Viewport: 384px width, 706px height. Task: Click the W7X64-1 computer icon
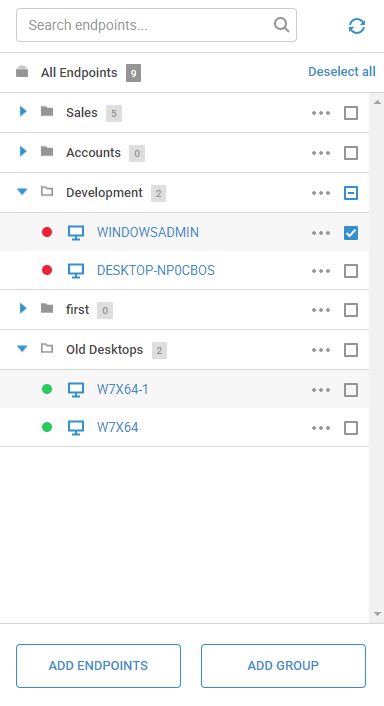click(x=76, y=389)
